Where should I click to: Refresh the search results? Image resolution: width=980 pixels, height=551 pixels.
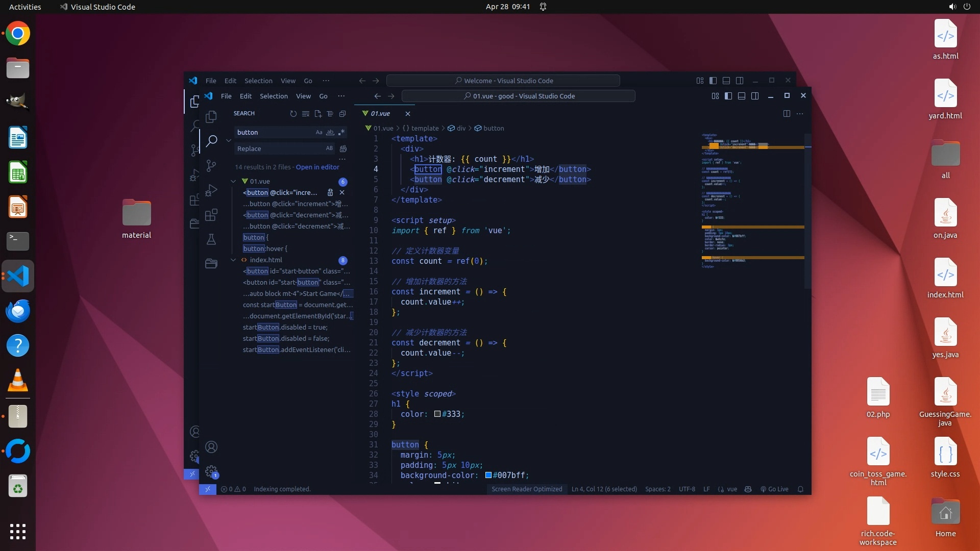coord(293,114)
